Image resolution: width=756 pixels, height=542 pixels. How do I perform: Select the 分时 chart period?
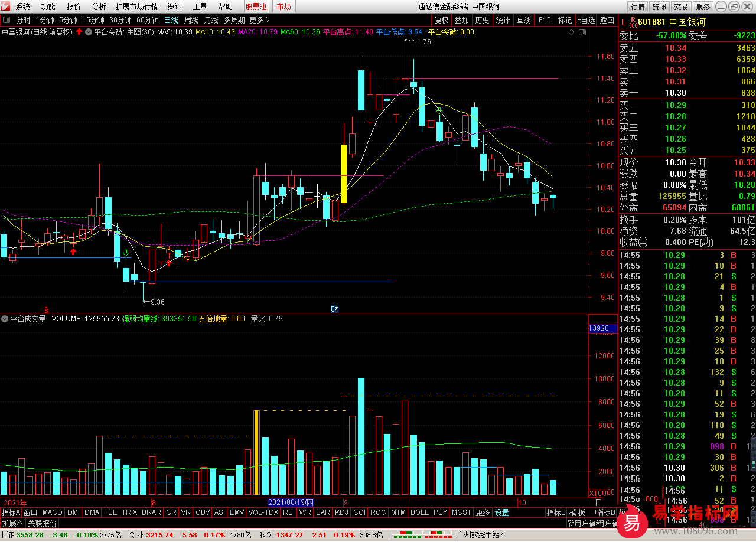[x=23, y=20]
